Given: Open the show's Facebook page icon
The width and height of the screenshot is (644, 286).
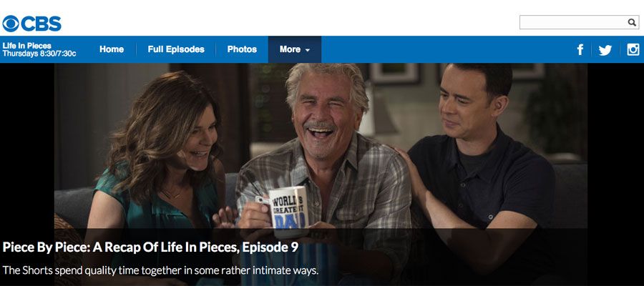Looking at the screenshot, I should (580, 49).
